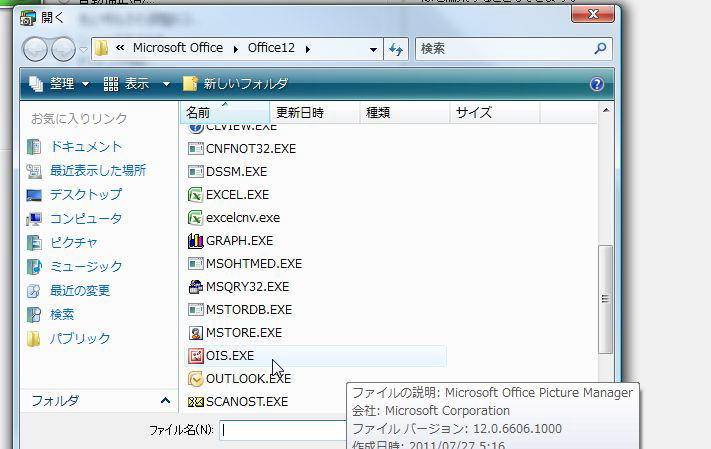Open the address bar history dropdown

(x=373, y=49)
